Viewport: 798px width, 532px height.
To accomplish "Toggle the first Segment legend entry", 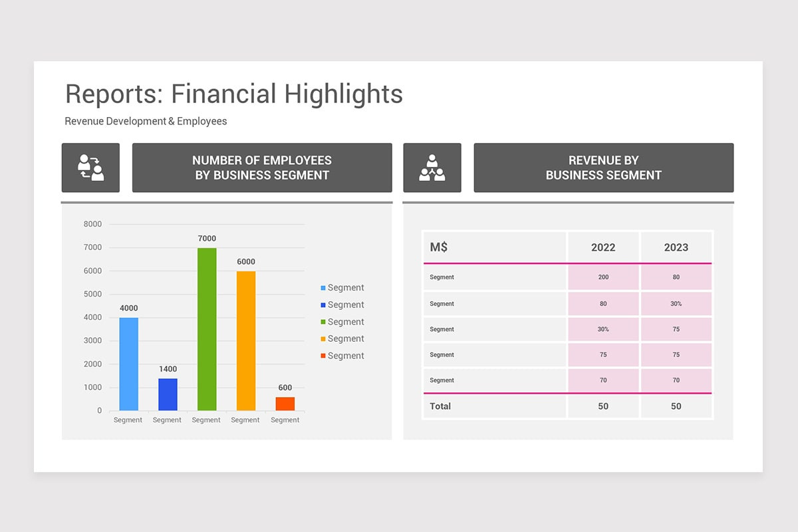I will coord(342,287).
